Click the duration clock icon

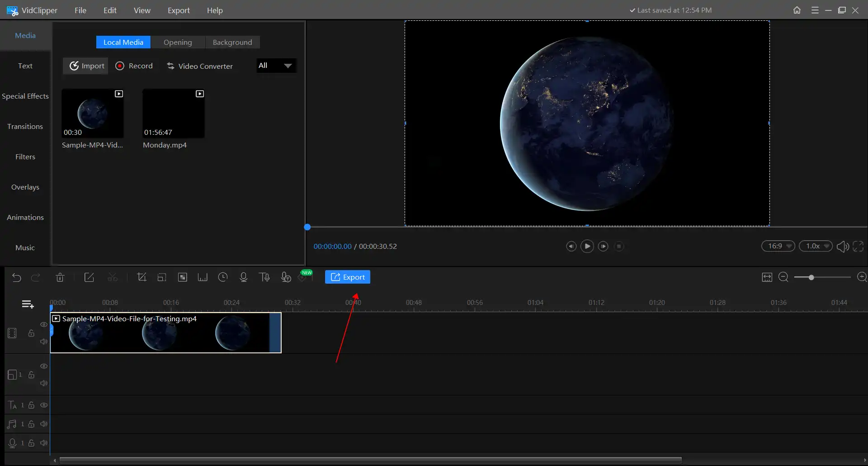[x=223, y=277]
